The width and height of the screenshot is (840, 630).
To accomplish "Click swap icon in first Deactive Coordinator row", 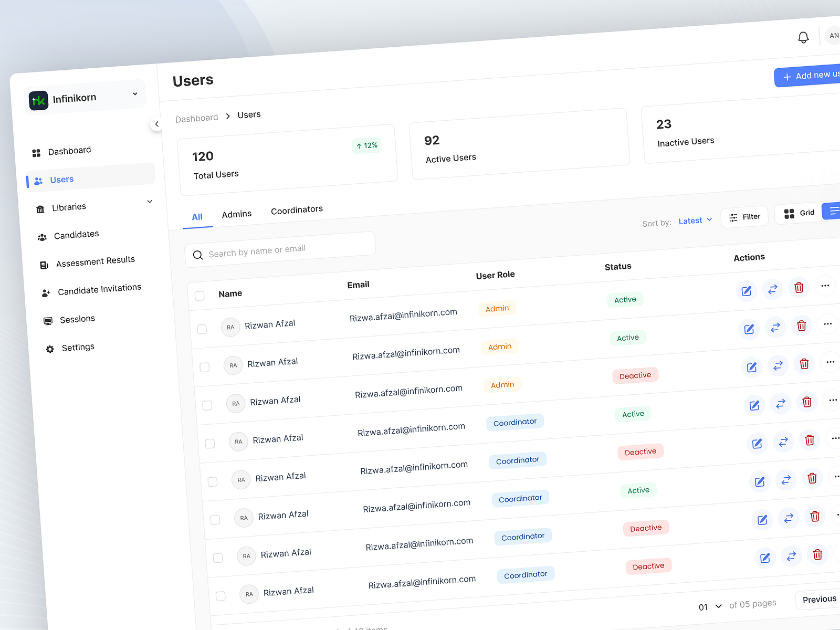I will click(783, 442).
